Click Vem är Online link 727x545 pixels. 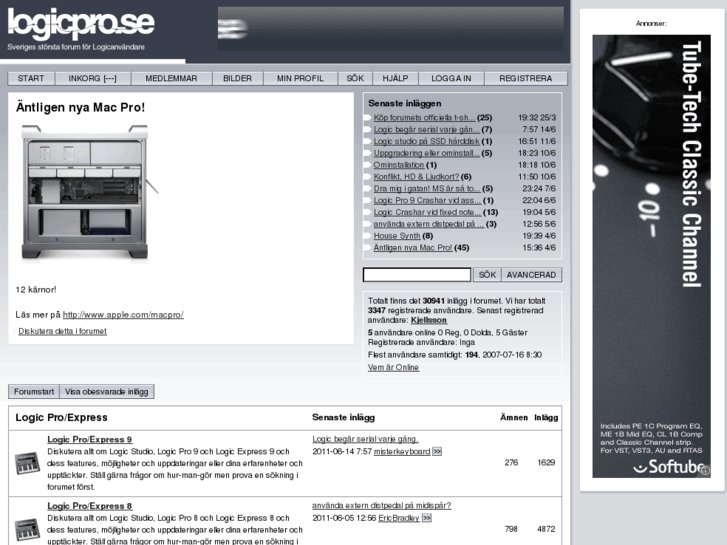coord(394,367)
